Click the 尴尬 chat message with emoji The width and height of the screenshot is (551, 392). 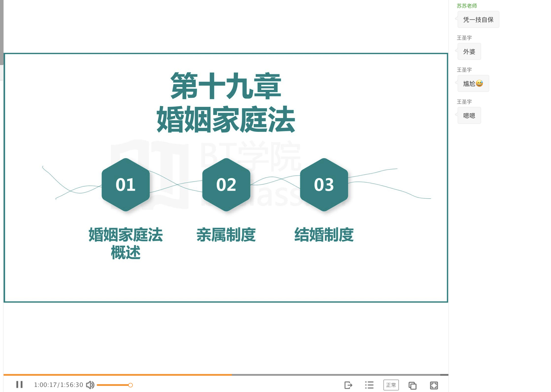click(473, 84)
